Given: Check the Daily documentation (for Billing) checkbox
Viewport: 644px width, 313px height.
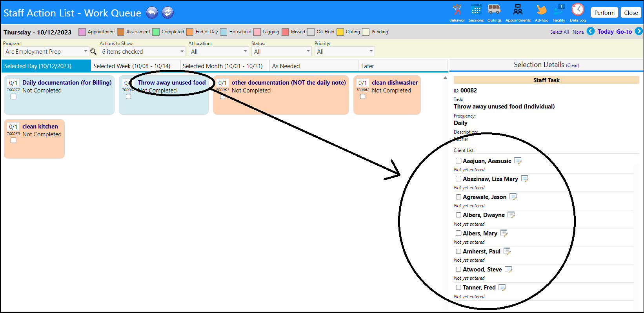Looking at the screenshot, I should [13, 96].
